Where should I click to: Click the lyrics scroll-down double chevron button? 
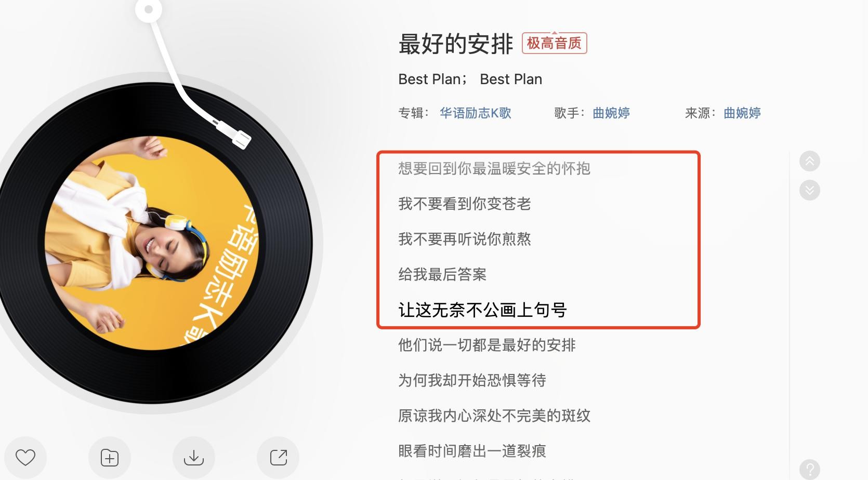[810, 190]
